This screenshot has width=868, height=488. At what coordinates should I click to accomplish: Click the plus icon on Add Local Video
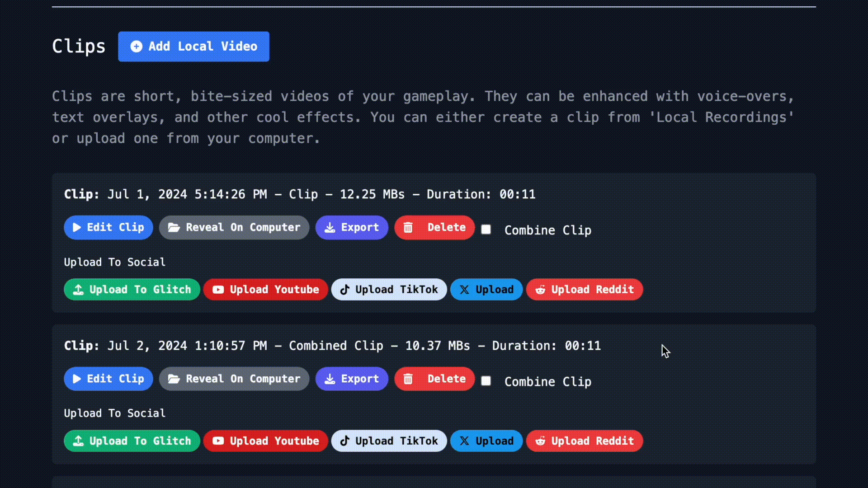tap(136, 47)
